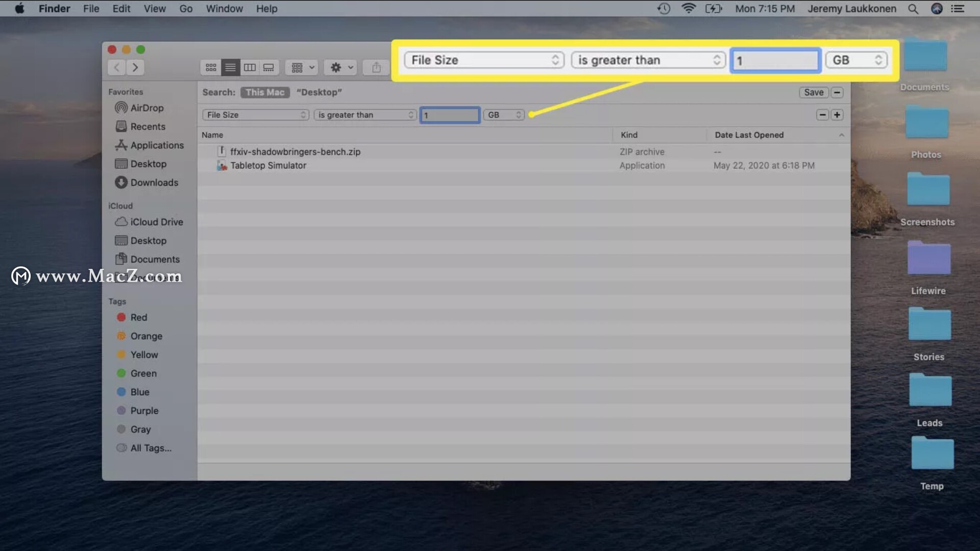Open AirDrop in the sidebar
Viewport: 980px width, 551px height.
click(x=139, y=108)
